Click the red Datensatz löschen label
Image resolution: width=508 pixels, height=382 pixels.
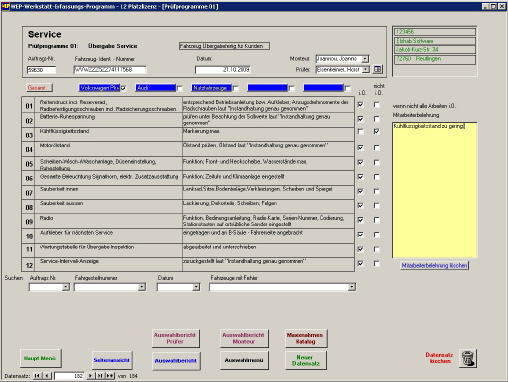pos(440,358)
